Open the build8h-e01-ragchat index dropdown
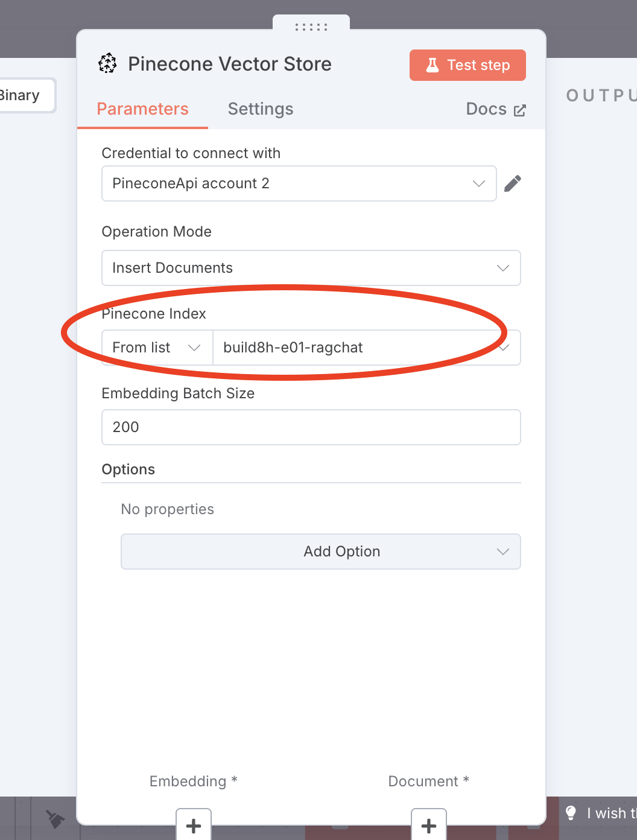The width and height of the screenshot is (637, 840). pyautogui.click(x=366, y=348)
